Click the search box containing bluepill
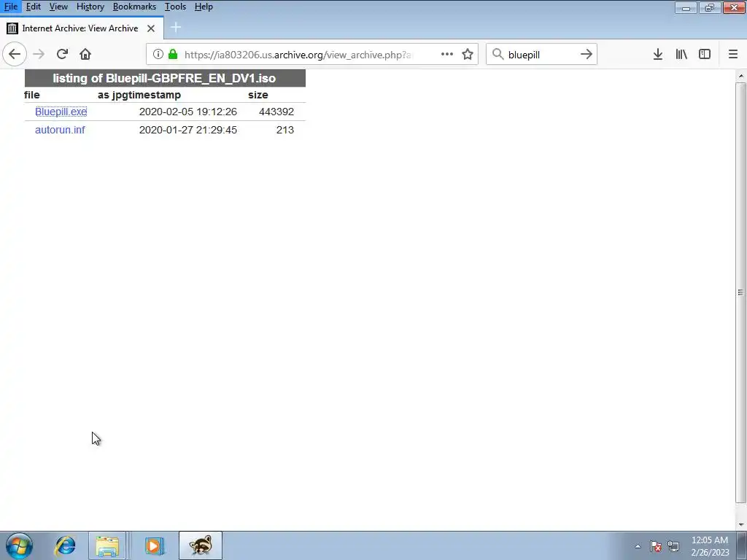Image resolution: width=747 pixels, height=560 pixels. point(541,54)
